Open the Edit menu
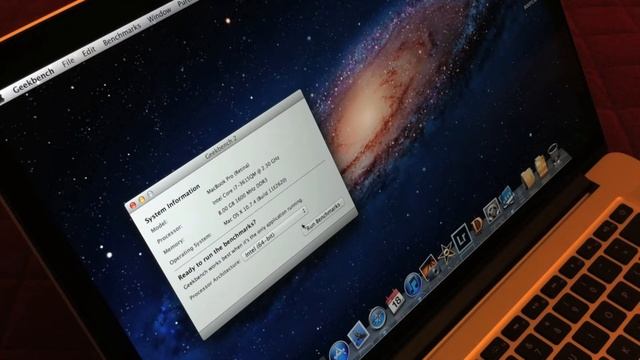 [x=89, y=51]
